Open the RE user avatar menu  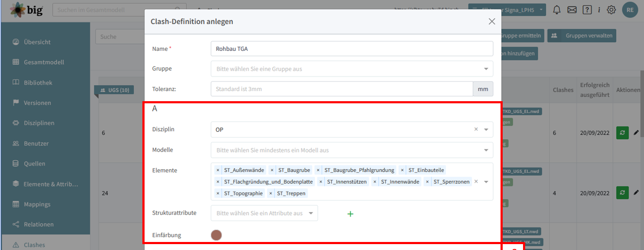(630, 10)
